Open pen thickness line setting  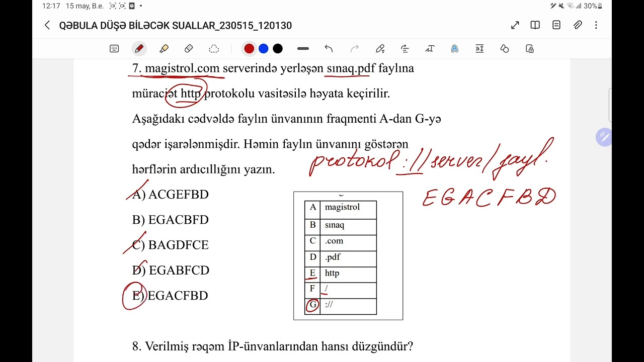coord(303,49)
